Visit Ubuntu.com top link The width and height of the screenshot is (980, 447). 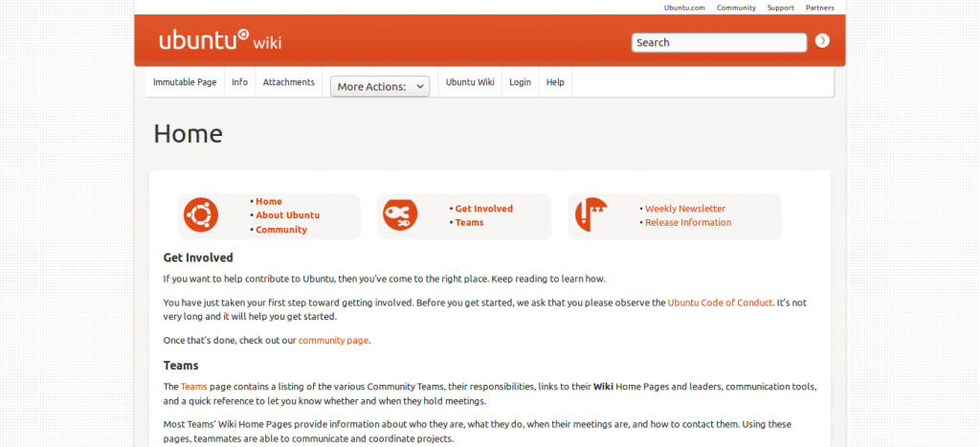click(684, 8)
